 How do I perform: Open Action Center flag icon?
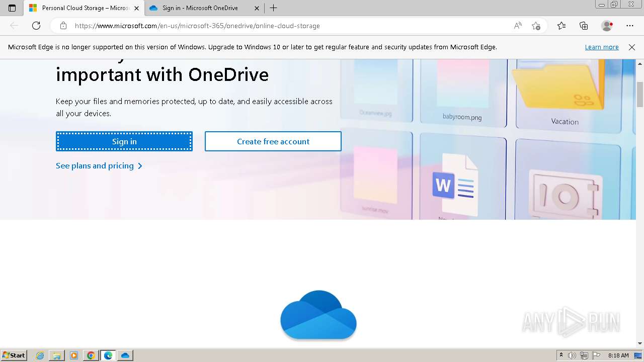[596, 355]
